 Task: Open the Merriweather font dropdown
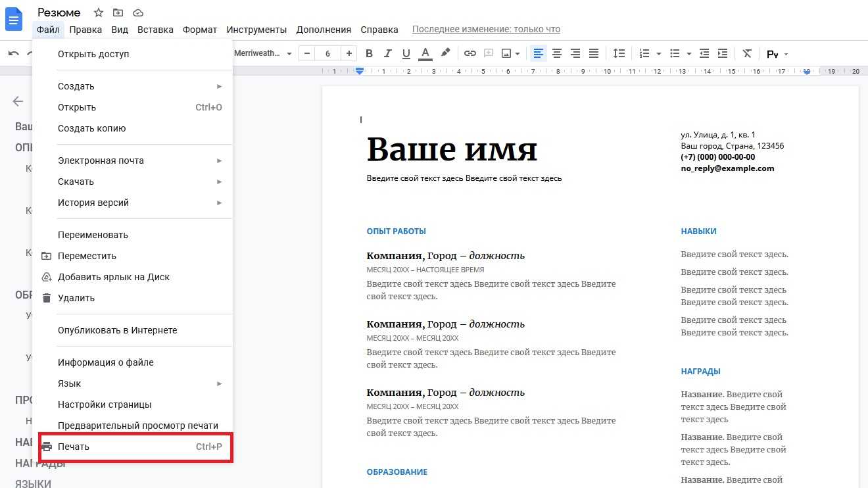pyautogui.click(x=263, y=53)
